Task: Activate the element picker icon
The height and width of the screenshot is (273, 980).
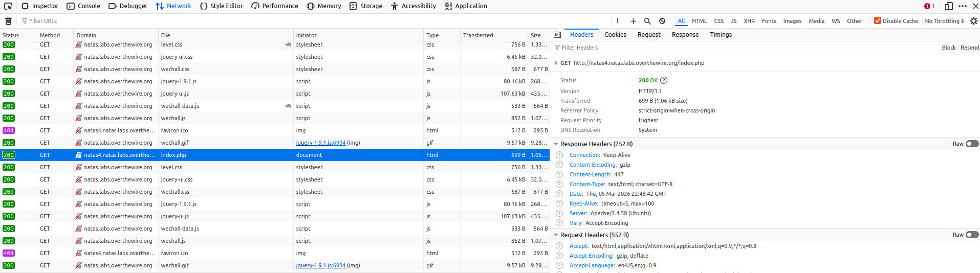Action: click(x=8, y=6)
